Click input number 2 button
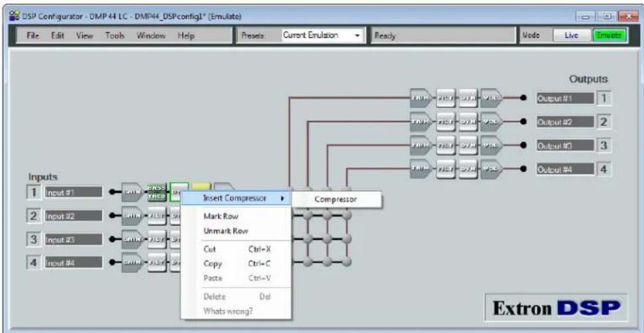 coord(34,215)
